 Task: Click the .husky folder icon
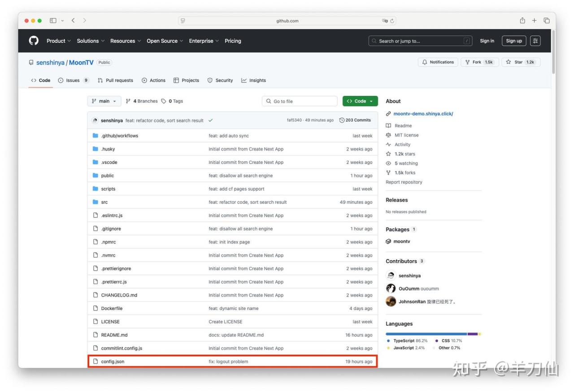coord(95,149)
